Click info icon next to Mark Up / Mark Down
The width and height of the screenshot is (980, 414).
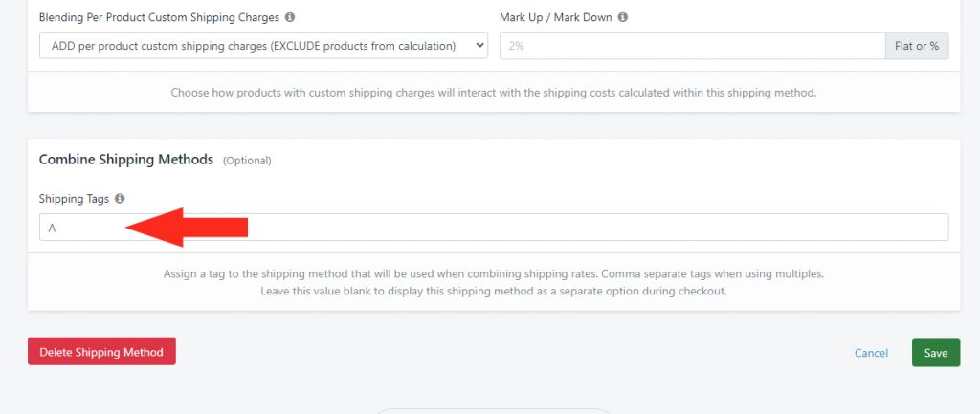point(622,17)
